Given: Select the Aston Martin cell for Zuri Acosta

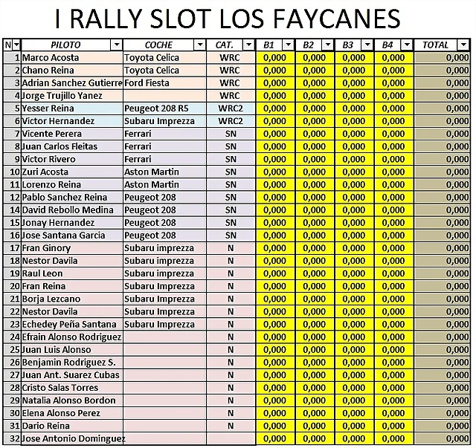Looking at the screenshot, I should coord(164,172).
